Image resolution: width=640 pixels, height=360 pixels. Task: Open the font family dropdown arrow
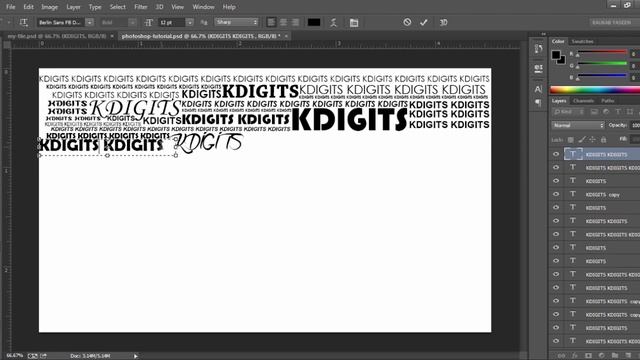(89, 22)
